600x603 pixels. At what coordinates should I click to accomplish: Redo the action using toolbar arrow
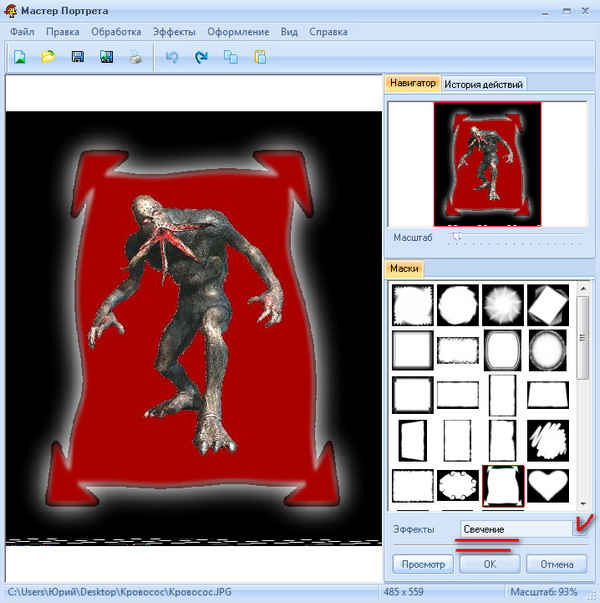pos(201,57)
